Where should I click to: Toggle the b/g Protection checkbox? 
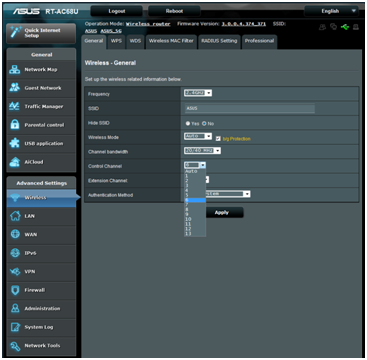tap(218, 138)
